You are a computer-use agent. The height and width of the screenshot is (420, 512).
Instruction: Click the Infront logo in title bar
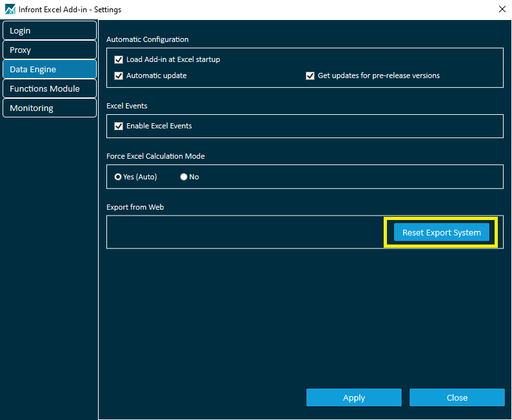click(9, 10)
